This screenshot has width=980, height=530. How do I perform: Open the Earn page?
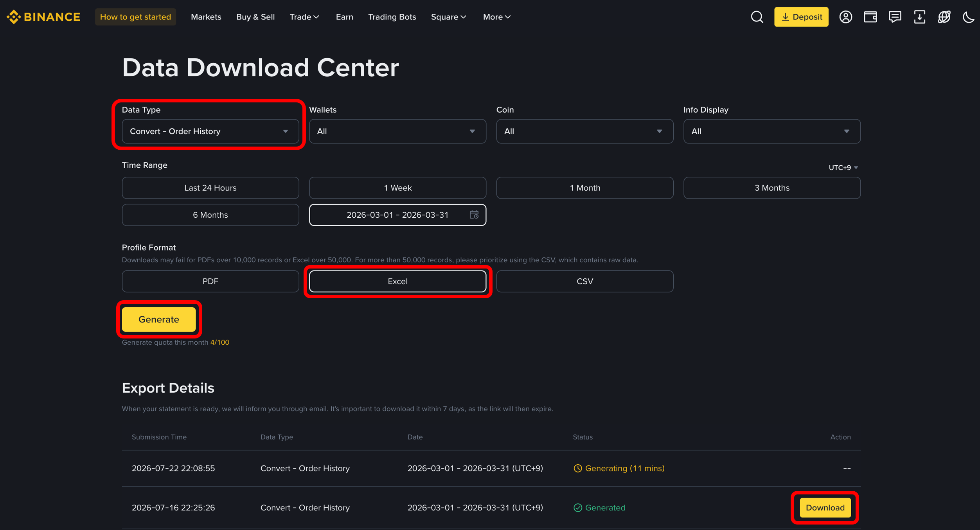[344, 17]
